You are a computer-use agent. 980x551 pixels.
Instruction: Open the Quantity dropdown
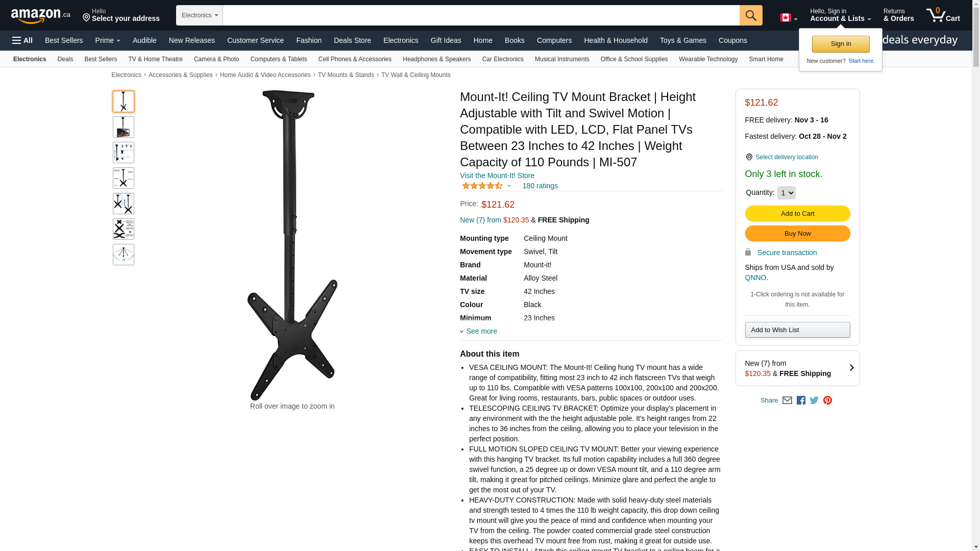[x=786, y=193]
